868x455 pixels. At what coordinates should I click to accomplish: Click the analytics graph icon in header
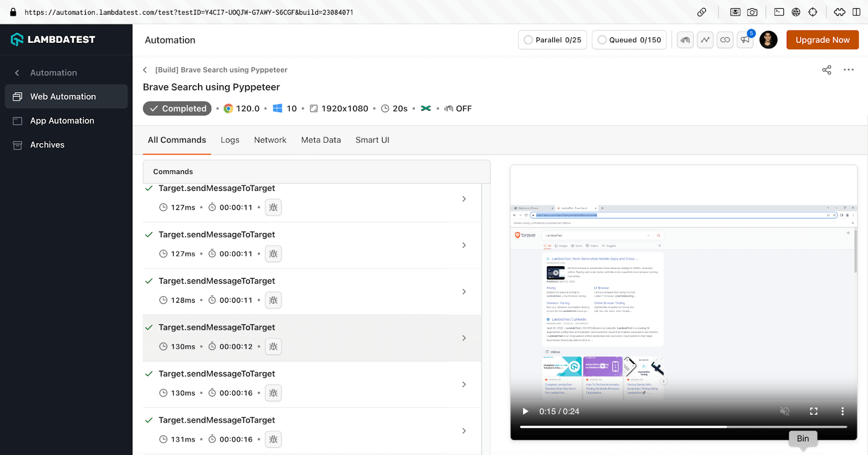coord(705,40)
